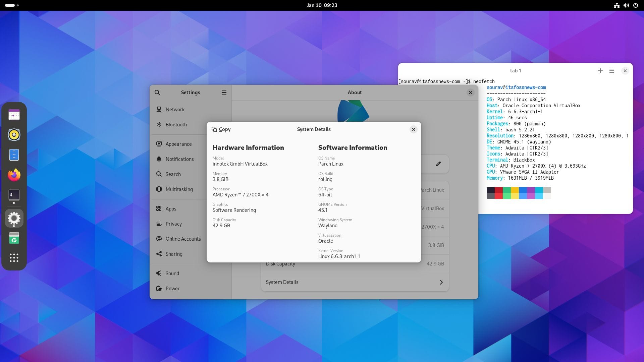
Task: Switch to tab 1 in the terminal
Action: [x=516, y=71]
